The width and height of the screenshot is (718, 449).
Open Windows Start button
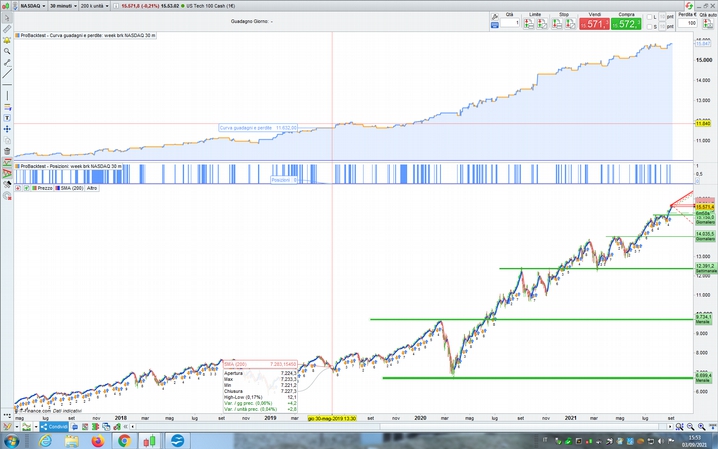pyautogui.click(x=11, y=441)
